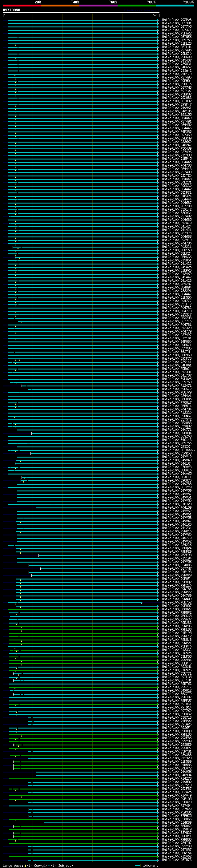
Task: Select the UniRef100_Q40788 label
Action: [177, 484]
